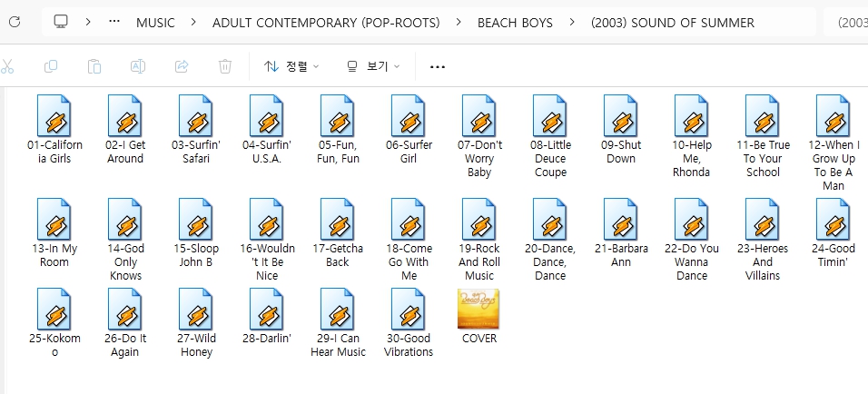Select the 23-Heroes And Villains file
868x394 pixels.
coord(763,240)
